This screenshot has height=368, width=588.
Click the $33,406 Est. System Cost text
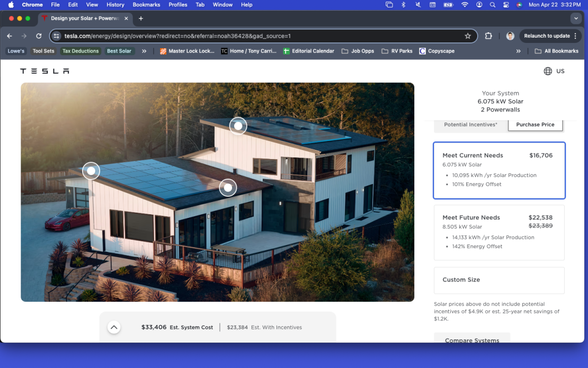pyautogui.click(x=177, y=328)
